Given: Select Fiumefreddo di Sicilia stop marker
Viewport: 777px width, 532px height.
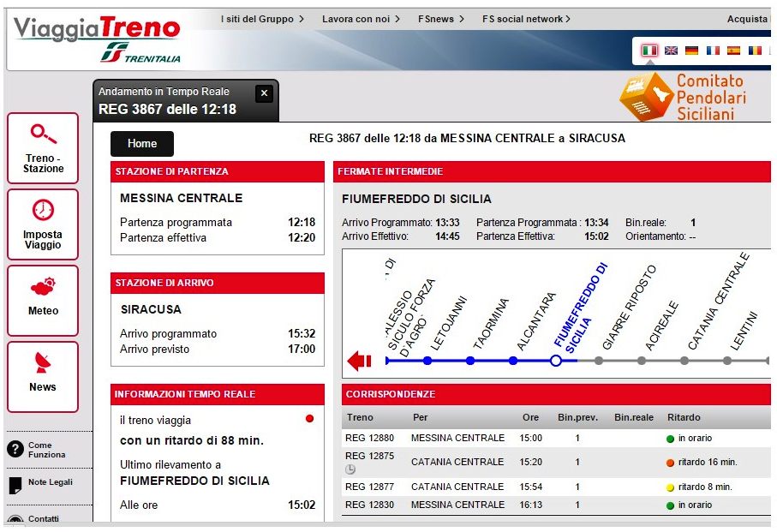Looking at the screenshot, I should point(556,361).
